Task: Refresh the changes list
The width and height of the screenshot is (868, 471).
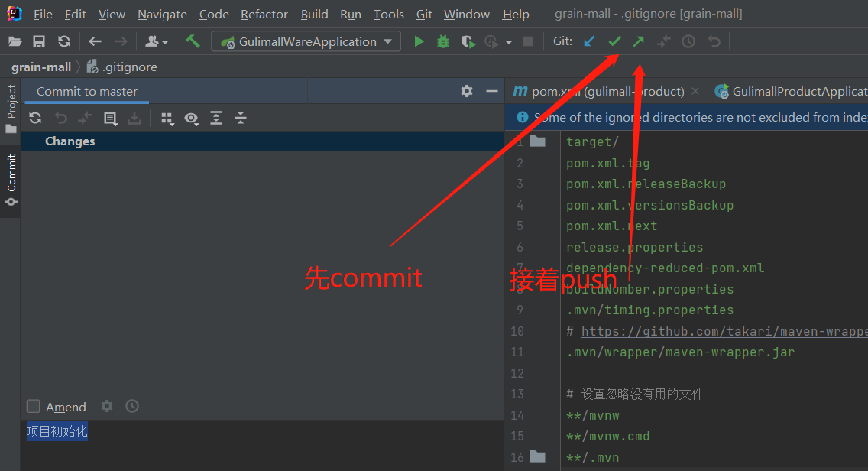Action: [35, 118]
